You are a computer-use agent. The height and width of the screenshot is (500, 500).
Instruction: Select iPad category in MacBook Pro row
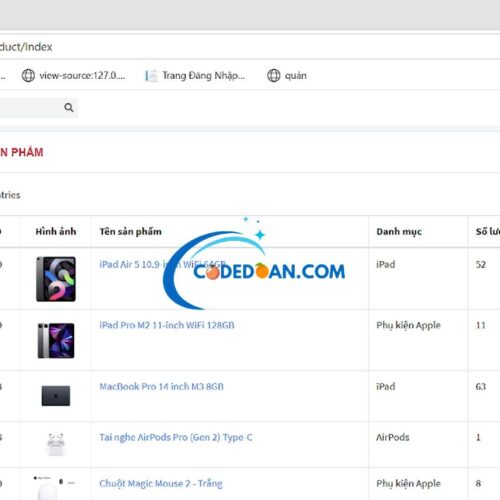[386, 386]
